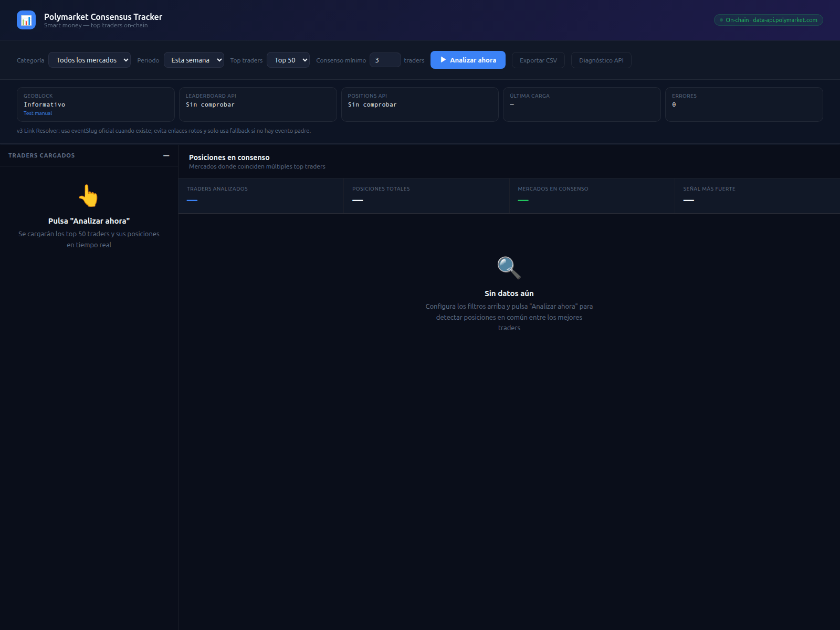
Task: Click the Polymarket Consensus Tracker logo icon
Action: click(x=26, y=20)
